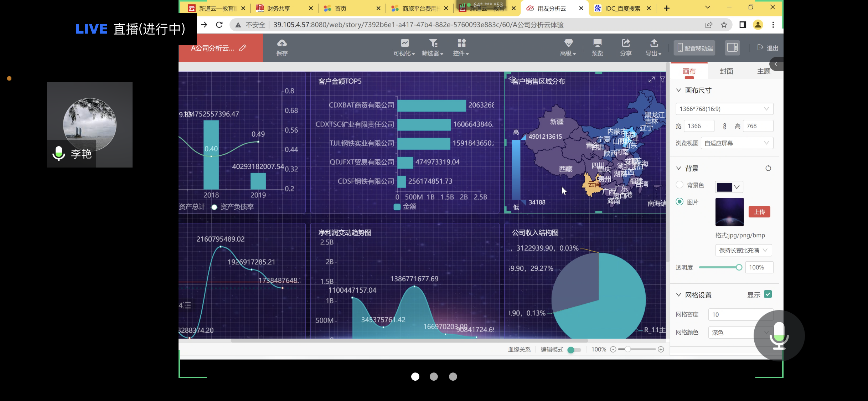Select the 背景色 radio button

680,185
